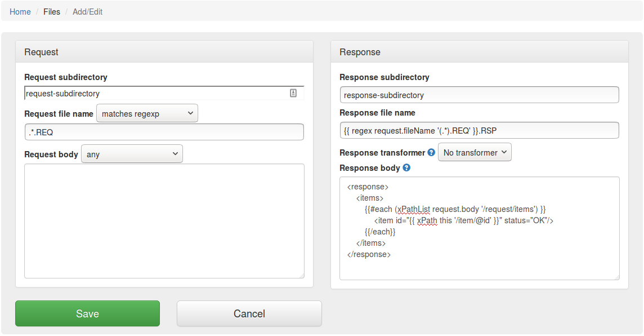Viewport: 644px width, 336px height.
Task: Click the resize handle of the Response body textarea
Action: 616,277
